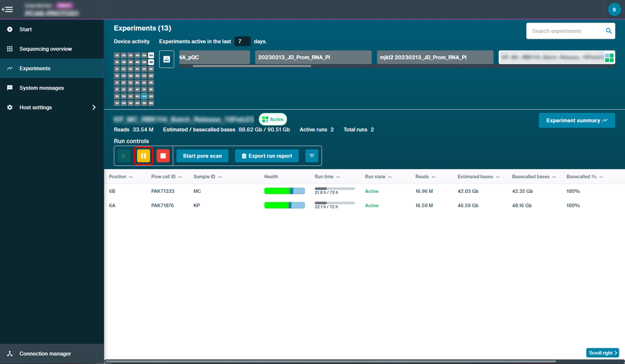Pause the run with the yellow button

click(144, 155)
